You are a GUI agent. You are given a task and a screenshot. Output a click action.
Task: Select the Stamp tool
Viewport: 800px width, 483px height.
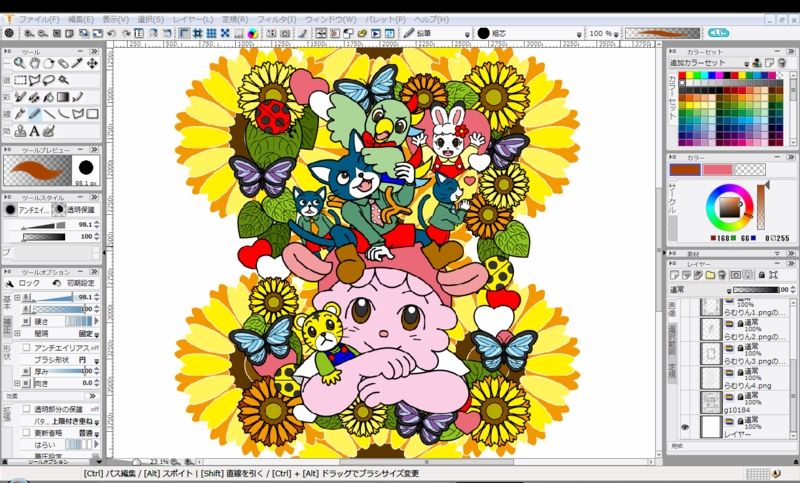[20, 131]
